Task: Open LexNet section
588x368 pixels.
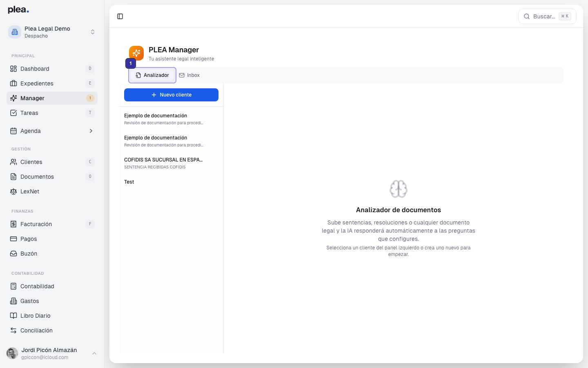Action: click(52, 191)
